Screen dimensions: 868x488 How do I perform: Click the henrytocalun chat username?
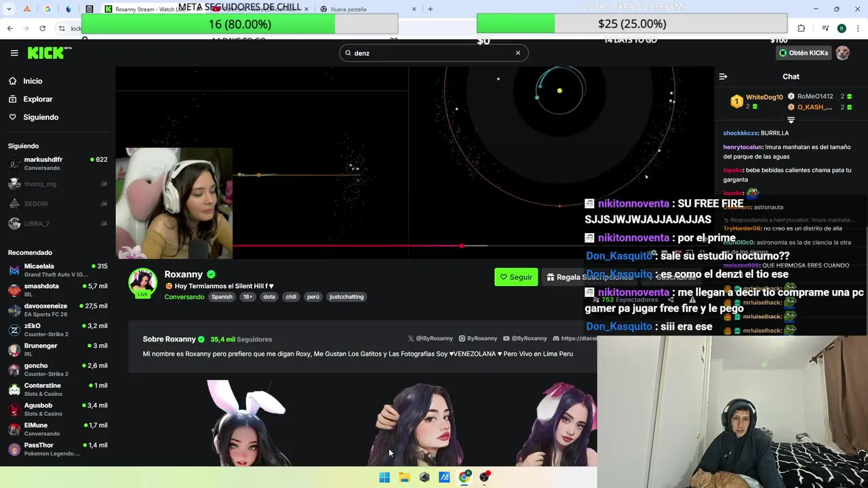point(743,147)
